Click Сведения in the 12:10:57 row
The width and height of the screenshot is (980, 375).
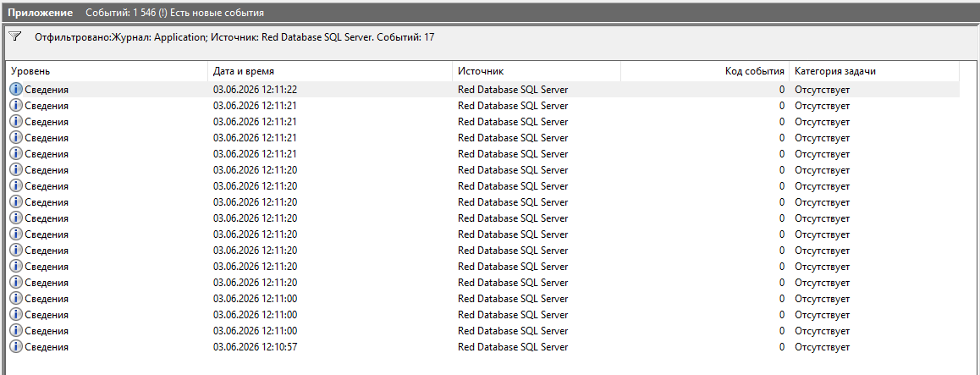pyautogui.click(x=47, y=346)
